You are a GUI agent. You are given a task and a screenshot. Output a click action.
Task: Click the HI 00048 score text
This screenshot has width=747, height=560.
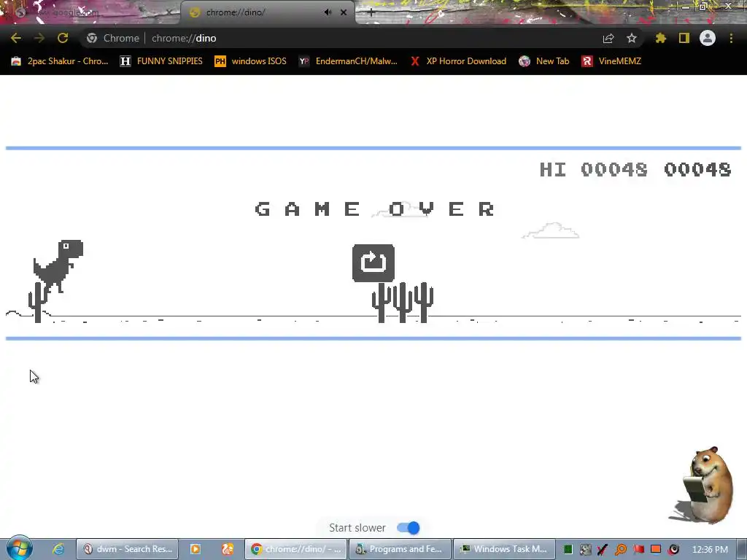[x=594, y=169]
